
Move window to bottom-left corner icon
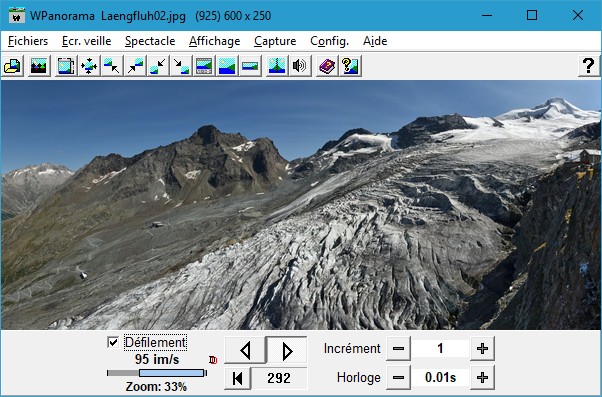(x=158, y=66)
